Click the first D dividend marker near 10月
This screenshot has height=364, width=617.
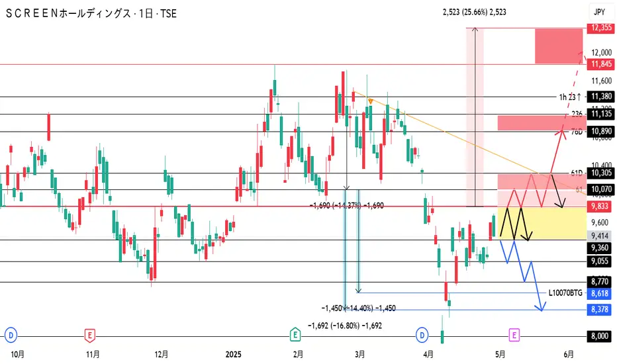[x=11, y=336]
